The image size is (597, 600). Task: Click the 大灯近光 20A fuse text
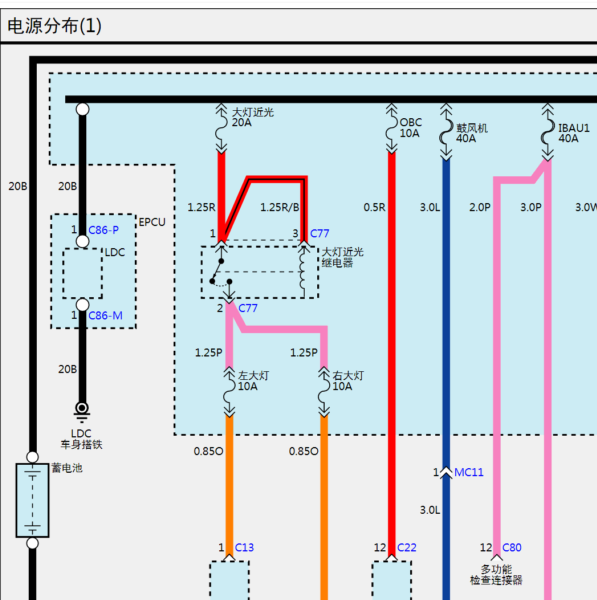click(253, 117)
